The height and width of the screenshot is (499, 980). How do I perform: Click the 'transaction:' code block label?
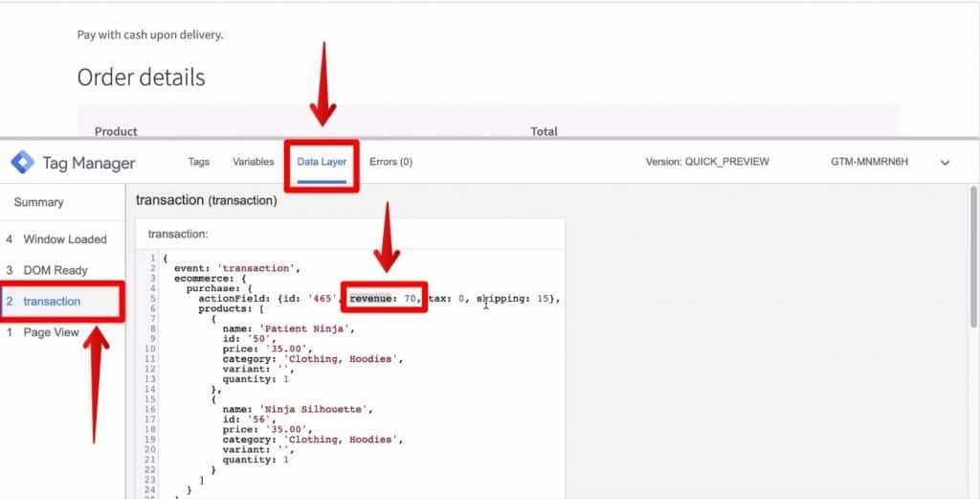177,234
